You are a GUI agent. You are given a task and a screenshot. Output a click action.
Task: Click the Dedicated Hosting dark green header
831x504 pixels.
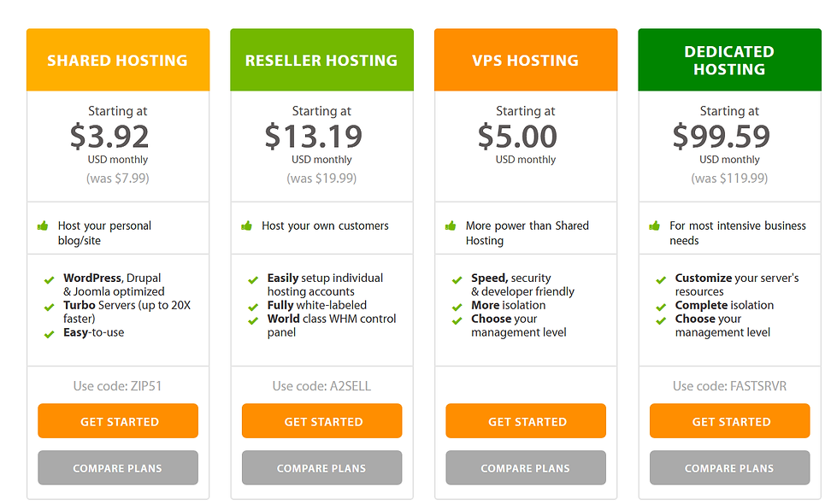click(729, 61)
